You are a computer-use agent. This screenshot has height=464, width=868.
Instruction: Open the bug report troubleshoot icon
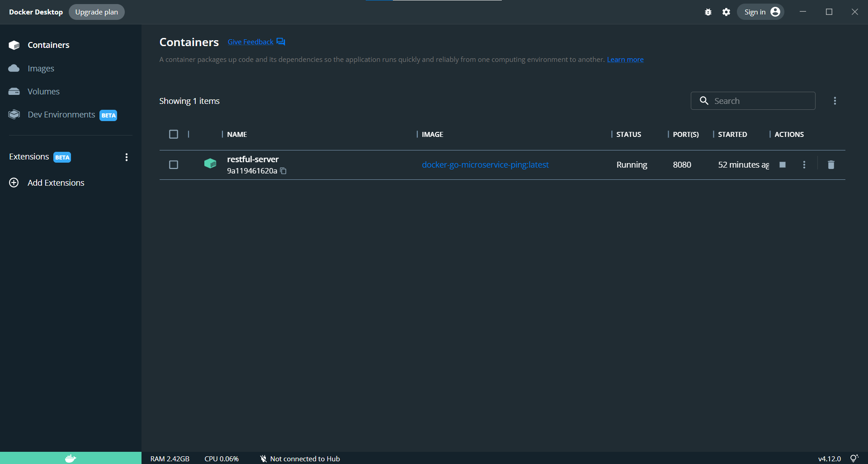(x=708, y=12)
